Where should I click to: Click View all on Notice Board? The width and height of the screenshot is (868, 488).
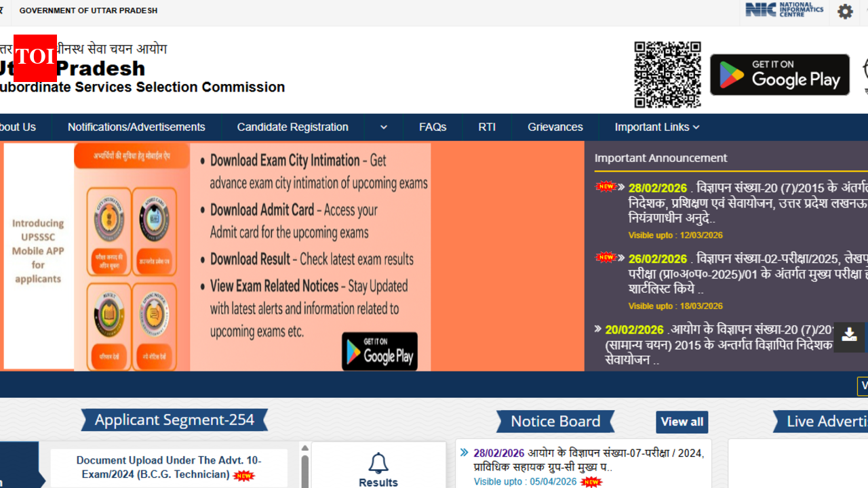point(682,422)
